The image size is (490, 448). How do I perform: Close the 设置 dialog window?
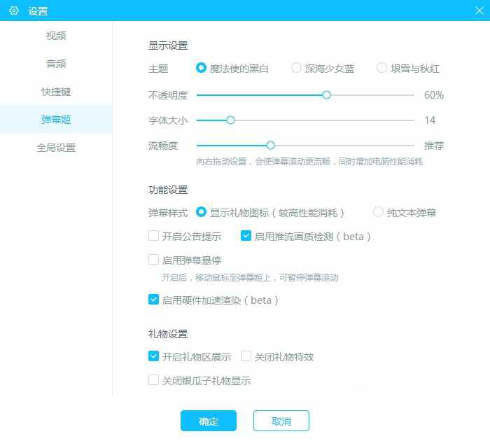479,10
